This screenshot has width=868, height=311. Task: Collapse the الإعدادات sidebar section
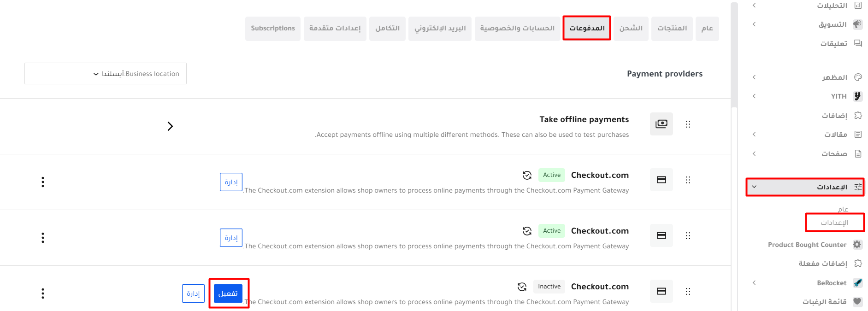754,187
